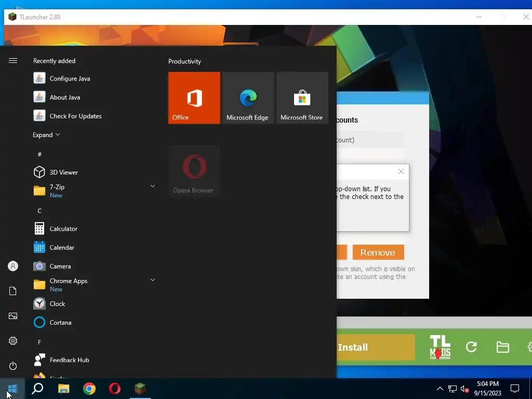
Task: Open the Opera Browser tile
Action: click(x=194, y=171)
